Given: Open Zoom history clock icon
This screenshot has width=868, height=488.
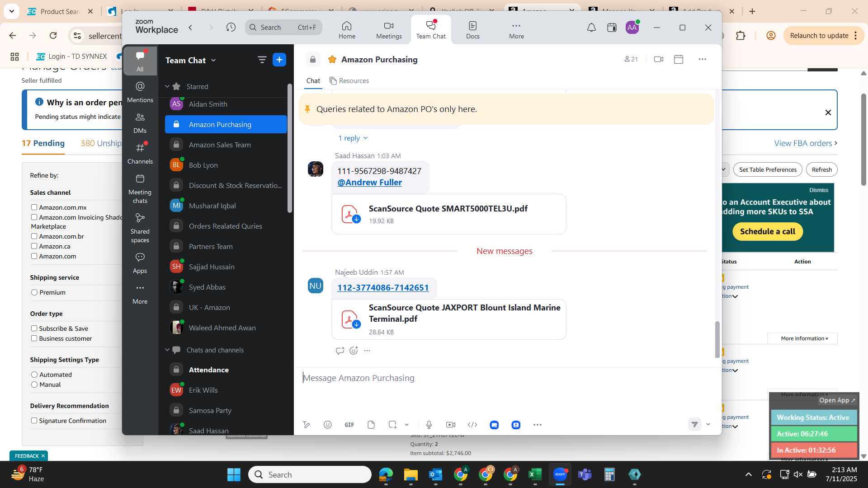Looking at the screenshot, I should (231, 28).
